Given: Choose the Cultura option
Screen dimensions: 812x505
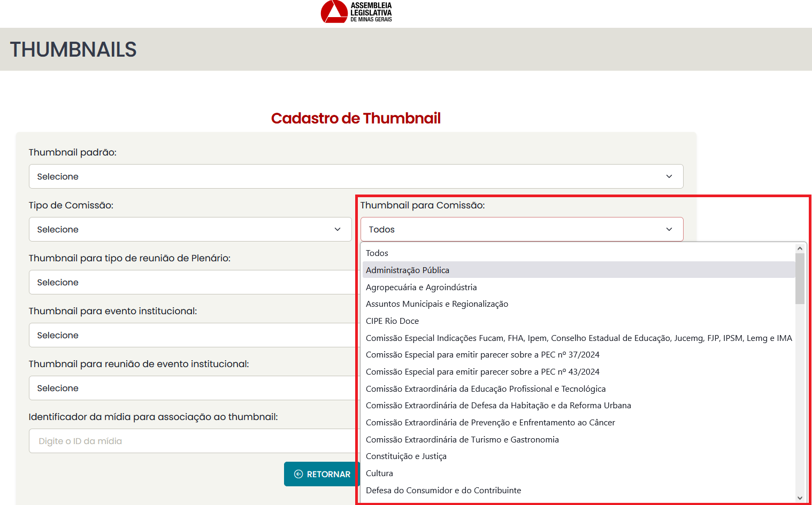Looking at the screenshot, I should coord(379,473).
